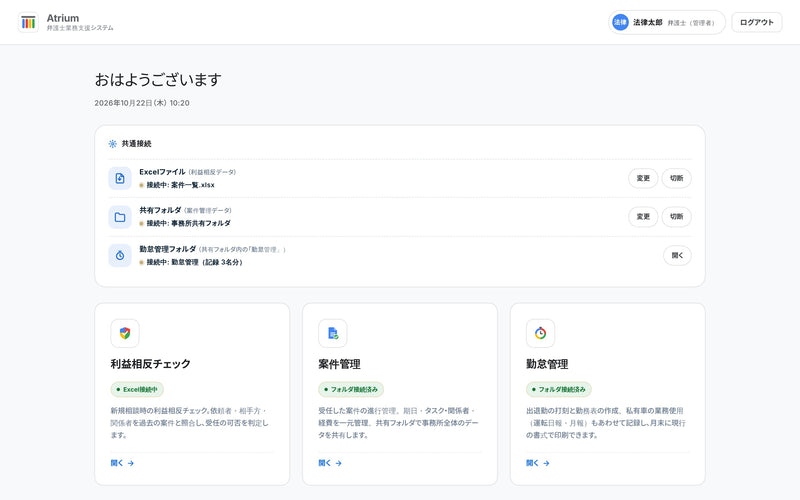The width and height of the screenshot is (800, 500).
Task: Open 勤怠管理 via its 開く link
Action: 537,463
